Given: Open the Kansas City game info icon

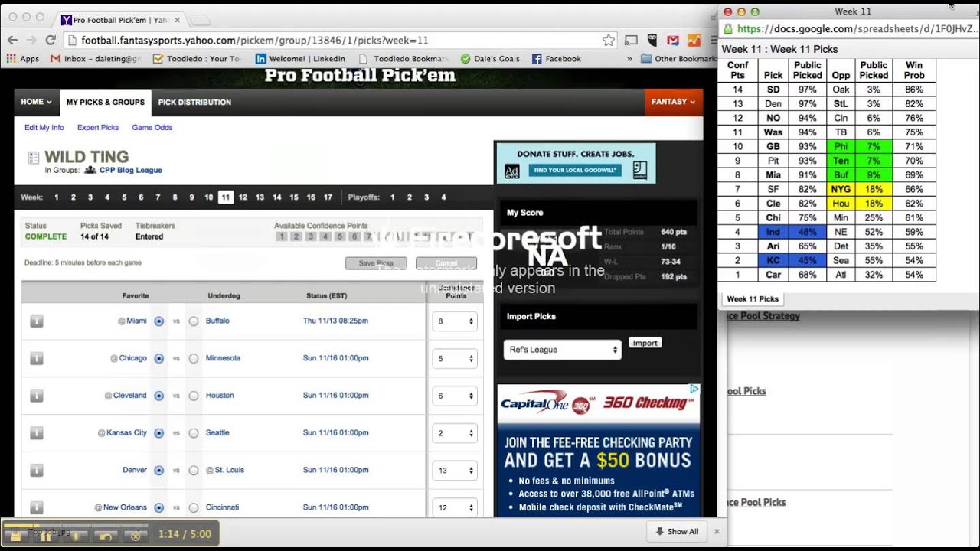Looking at the screenshot, I should pos(37,433).
